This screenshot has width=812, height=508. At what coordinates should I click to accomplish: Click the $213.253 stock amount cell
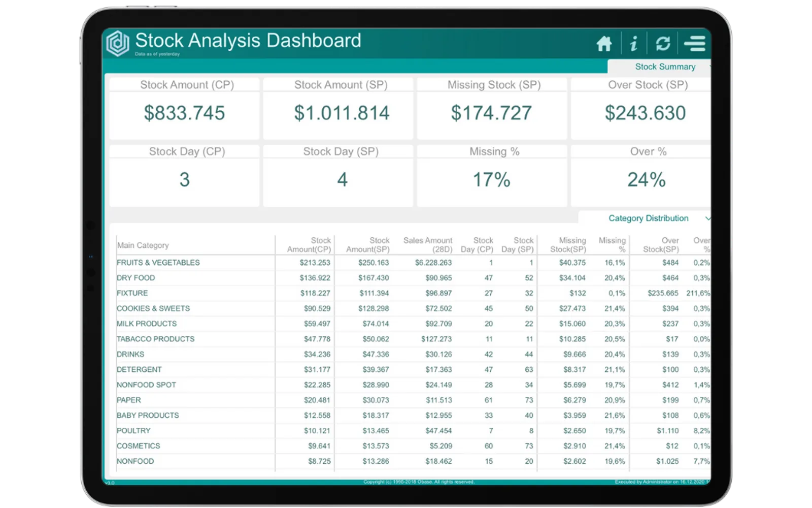coord(315,263)
